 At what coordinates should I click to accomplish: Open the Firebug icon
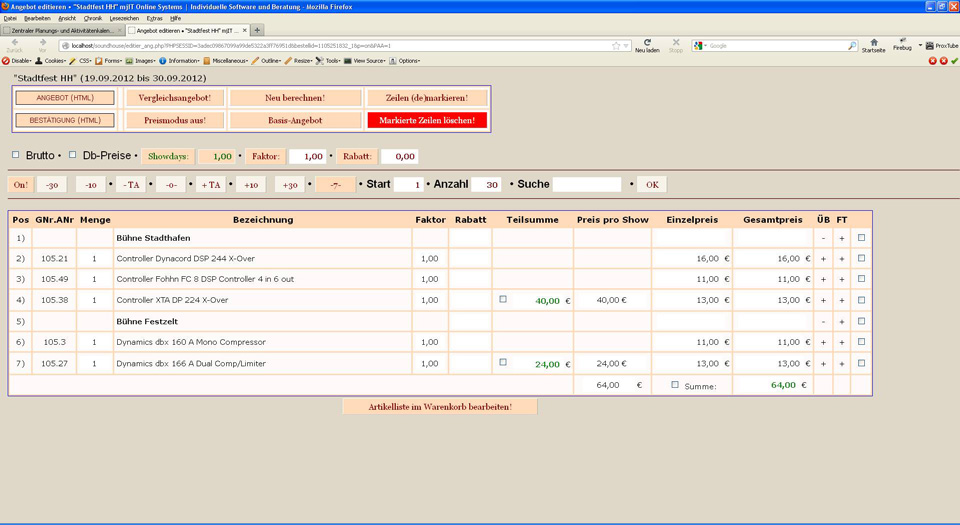coord(902,40)
